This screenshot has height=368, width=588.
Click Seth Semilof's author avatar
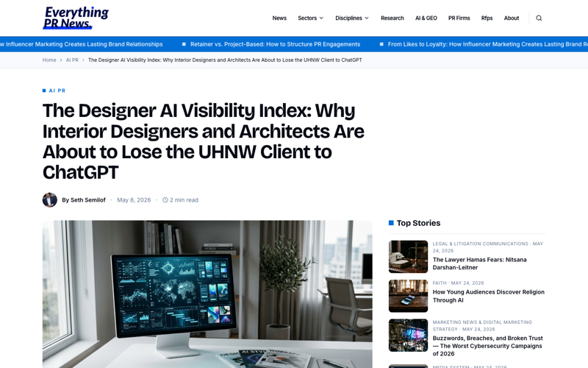[49, 199]
